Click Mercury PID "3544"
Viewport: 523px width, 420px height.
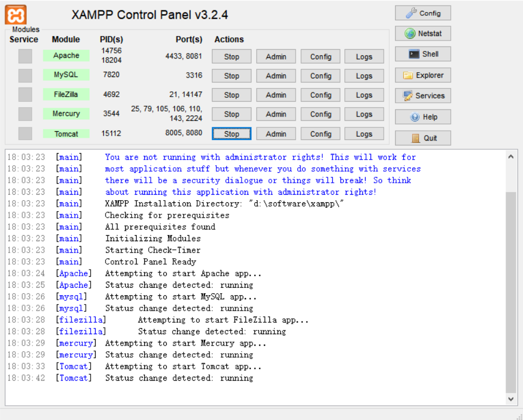111,114
